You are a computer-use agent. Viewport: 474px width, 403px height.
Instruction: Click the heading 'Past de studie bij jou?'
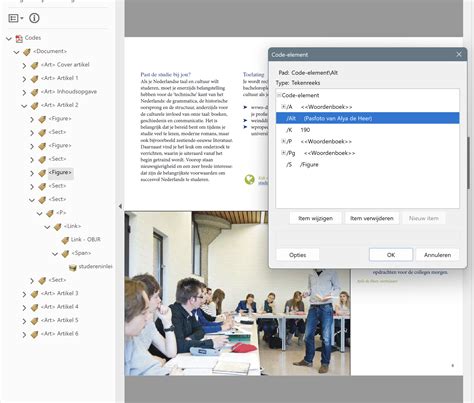tap(166, 74)
